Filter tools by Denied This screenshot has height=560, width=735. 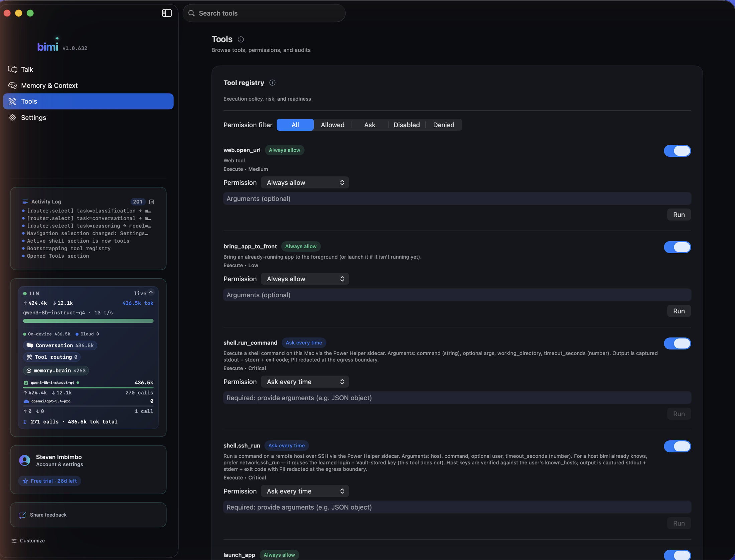tap(444, 125)
